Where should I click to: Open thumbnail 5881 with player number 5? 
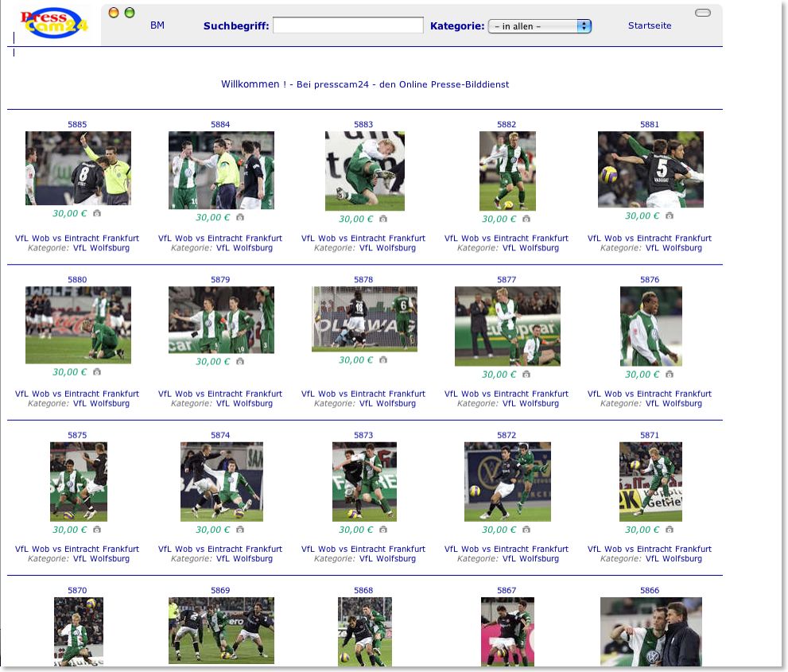pos(650,169)
